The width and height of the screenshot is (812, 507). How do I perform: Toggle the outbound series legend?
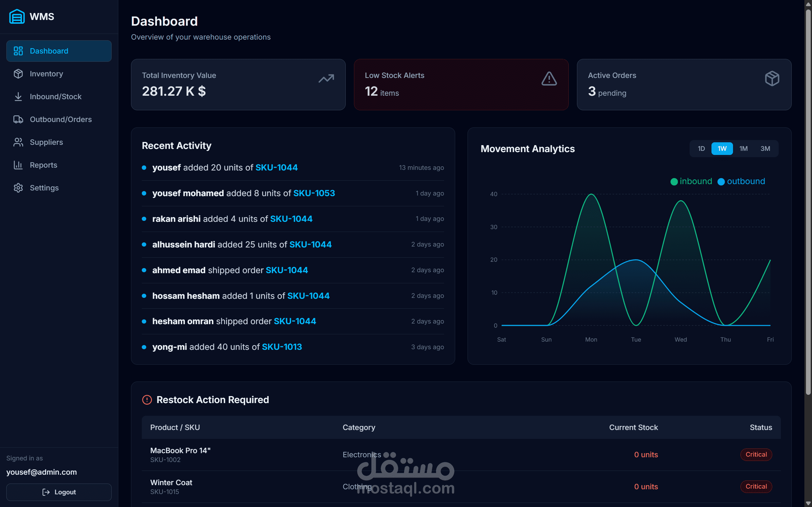tap(742, 181)
